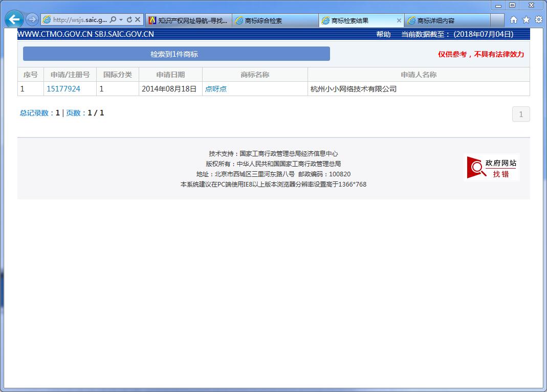Select page 1 in the pagination
This screenshot has width=547, height=392.
[x=521, y=113]
